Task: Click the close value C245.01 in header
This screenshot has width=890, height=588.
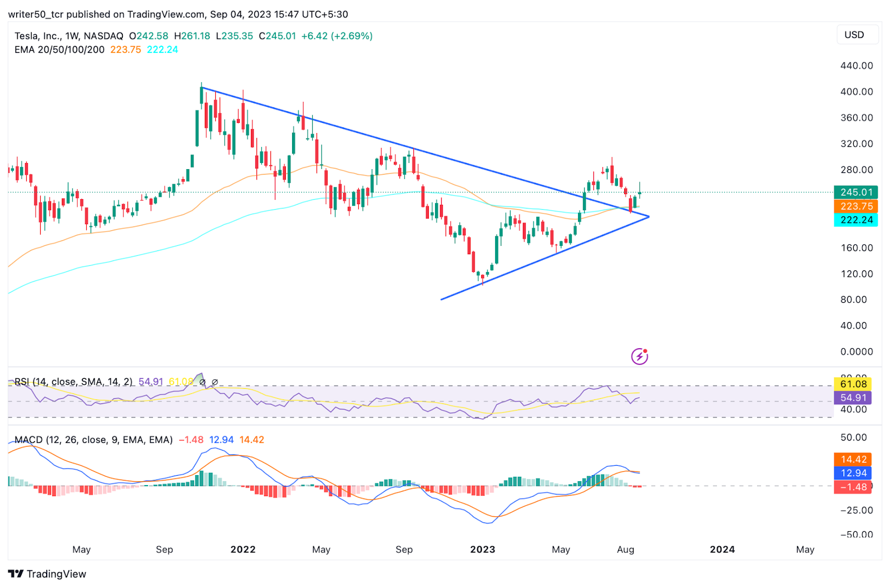Action: [278, 36]
